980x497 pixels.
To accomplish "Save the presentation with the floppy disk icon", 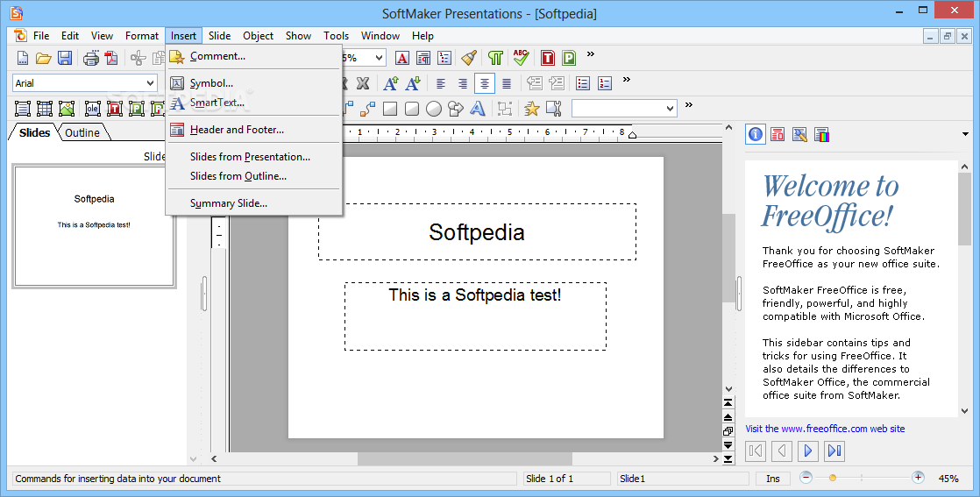I will coord(64,58).
